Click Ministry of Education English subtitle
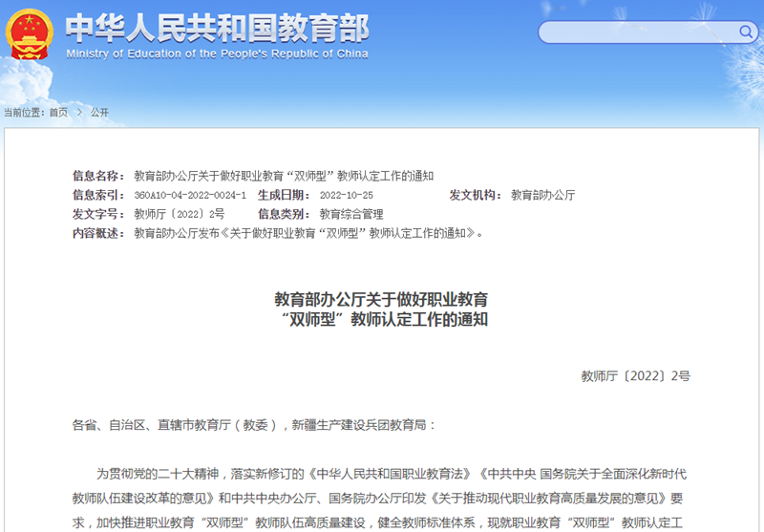This screenshot has width=764, height=532. click(x=218, y=53)
